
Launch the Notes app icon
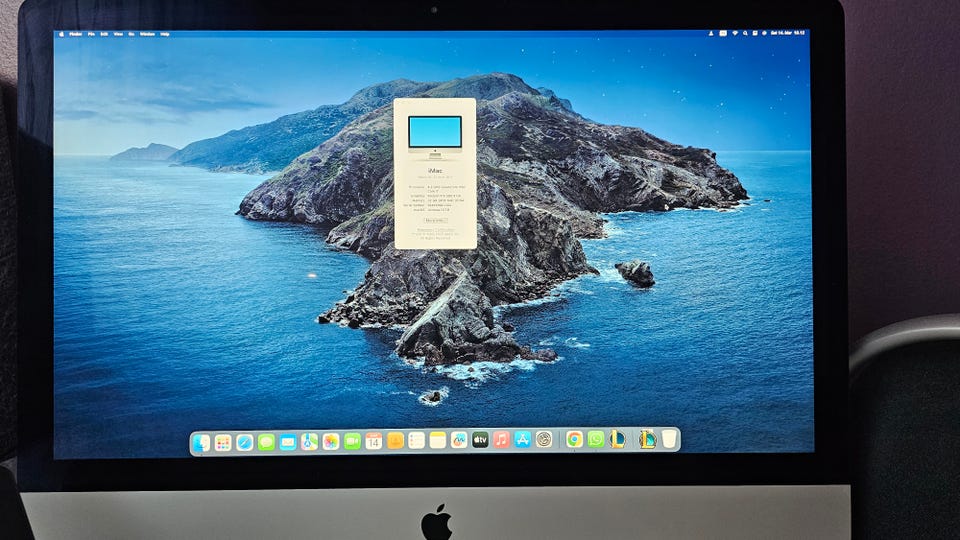[438, 440]
